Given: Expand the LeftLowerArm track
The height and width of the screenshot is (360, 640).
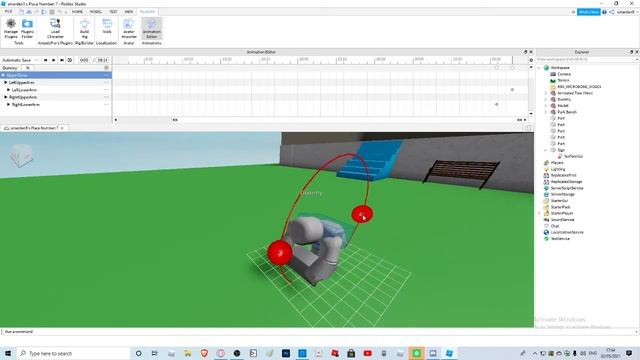Looking at the screenshot, I should click(9, 90).
